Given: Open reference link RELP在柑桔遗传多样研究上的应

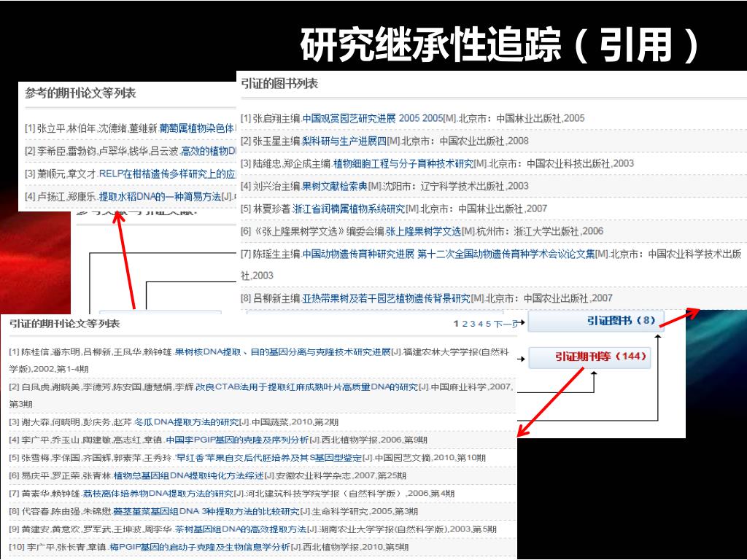Looking at the screenshot, I should point(168,174).
